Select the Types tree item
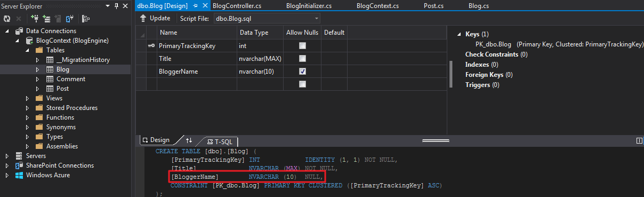 [x=54, y=137]
